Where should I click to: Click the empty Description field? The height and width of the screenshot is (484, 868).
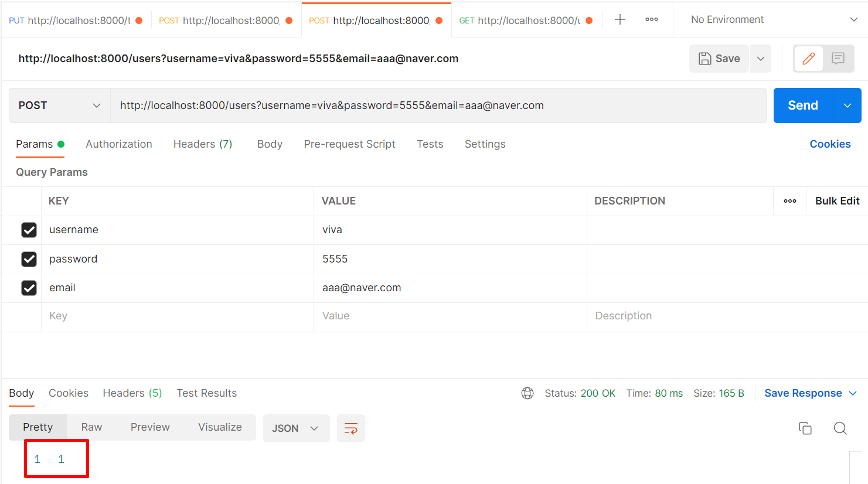click(727, 316)
